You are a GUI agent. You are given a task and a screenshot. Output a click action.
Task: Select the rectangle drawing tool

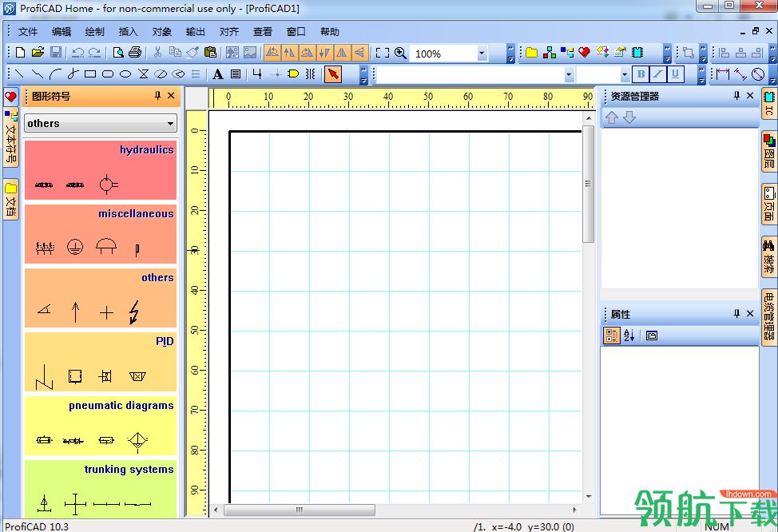[89, 74]
